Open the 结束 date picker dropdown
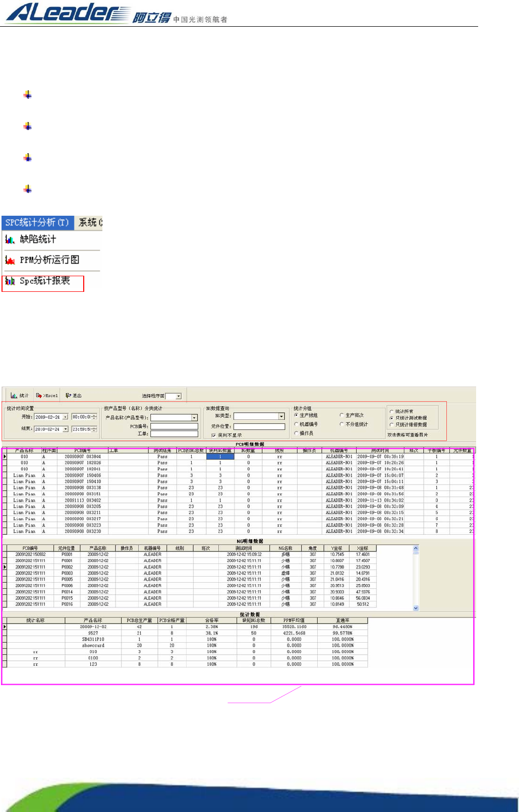This screenshot has width=519, height=812. pyautogui.click(x=65, y=429)
